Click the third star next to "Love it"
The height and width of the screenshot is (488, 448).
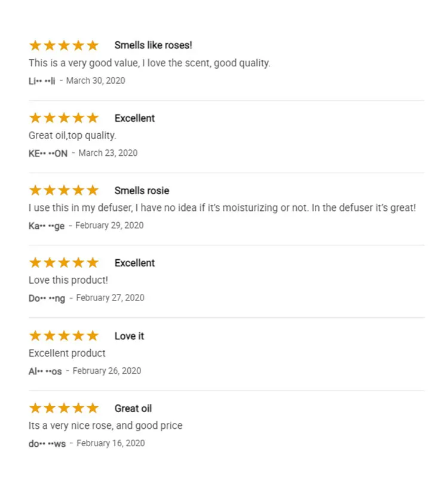[64, 336]
